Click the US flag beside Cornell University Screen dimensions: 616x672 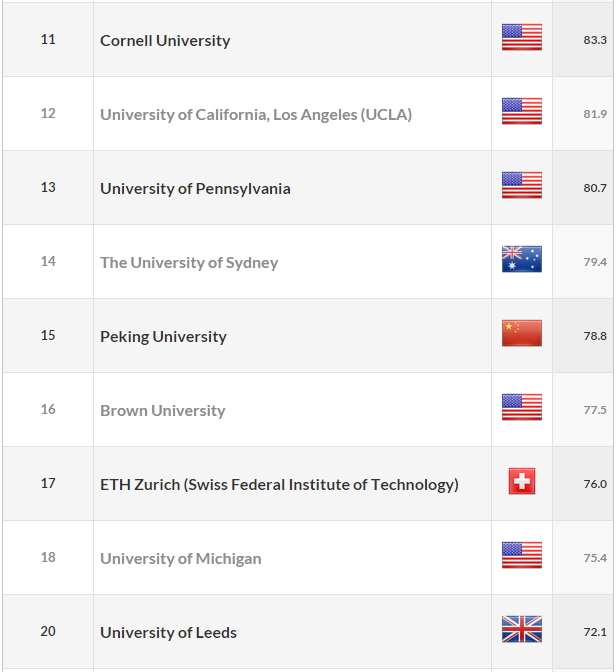pyautogui.click(x=522, y=37)
